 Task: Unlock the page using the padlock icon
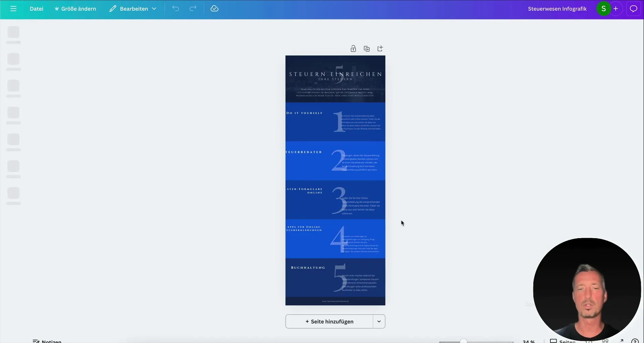[x=354, y=49]
